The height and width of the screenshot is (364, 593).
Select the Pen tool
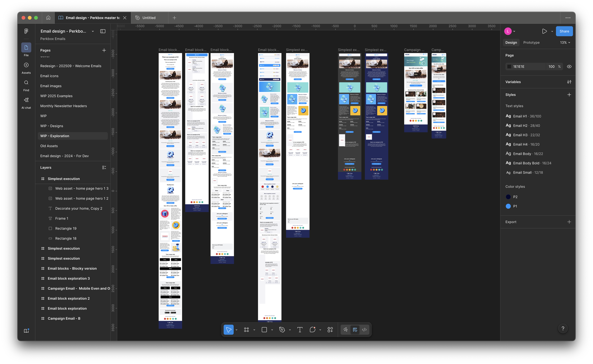coord(282,330)
